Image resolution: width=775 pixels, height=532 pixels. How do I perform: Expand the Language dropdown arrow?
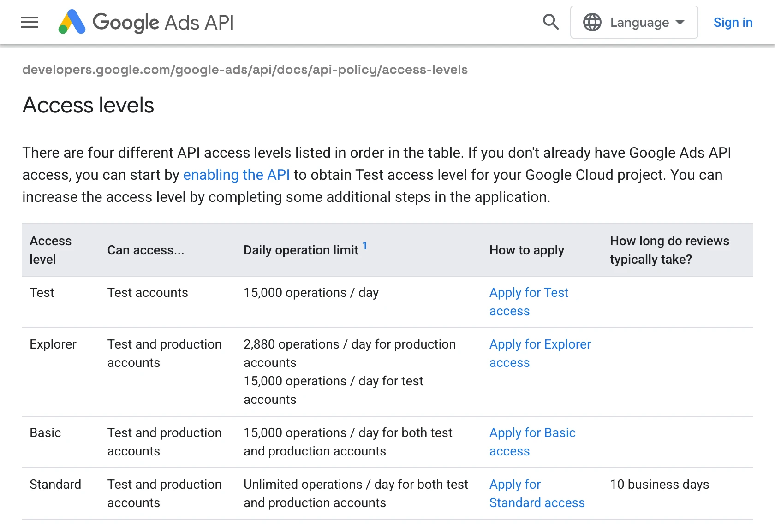tap(680, 22)
